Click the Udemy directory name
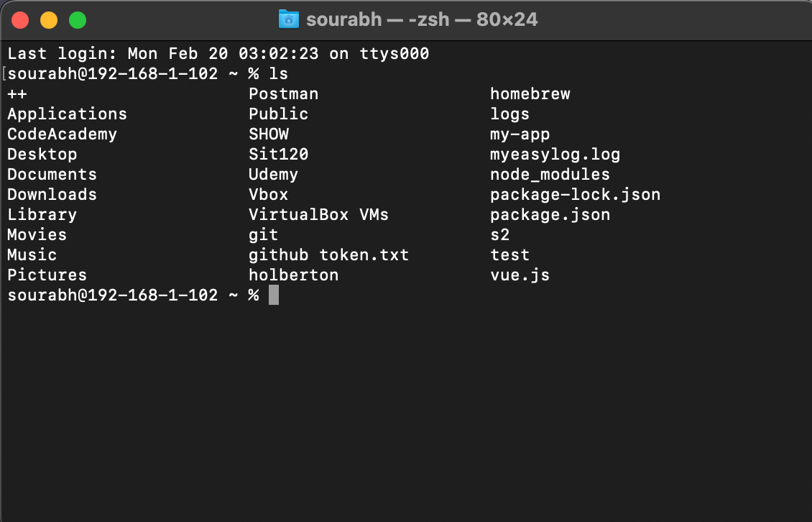Screen dimensions: 812x522 coord(273,174)
